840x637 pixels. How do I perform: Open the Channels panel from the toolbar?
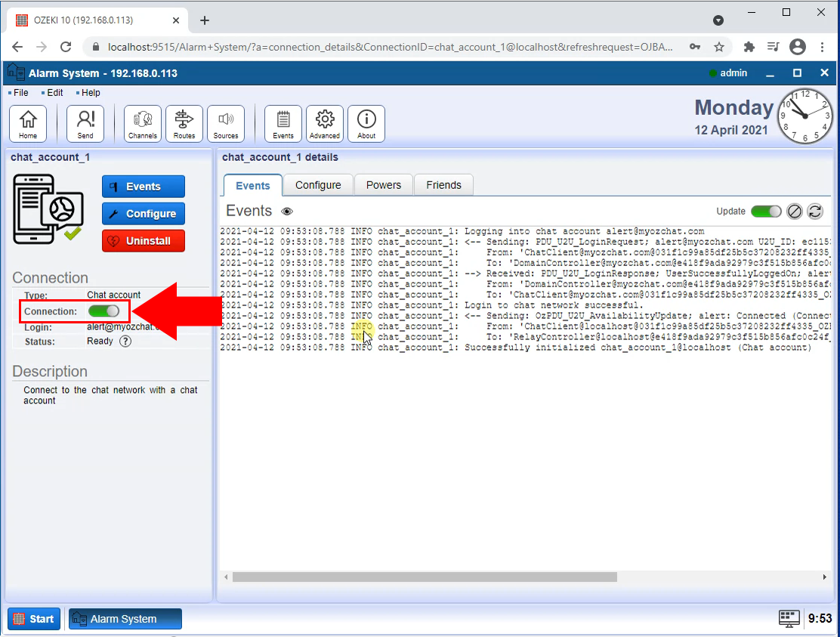tap(142, 123)
